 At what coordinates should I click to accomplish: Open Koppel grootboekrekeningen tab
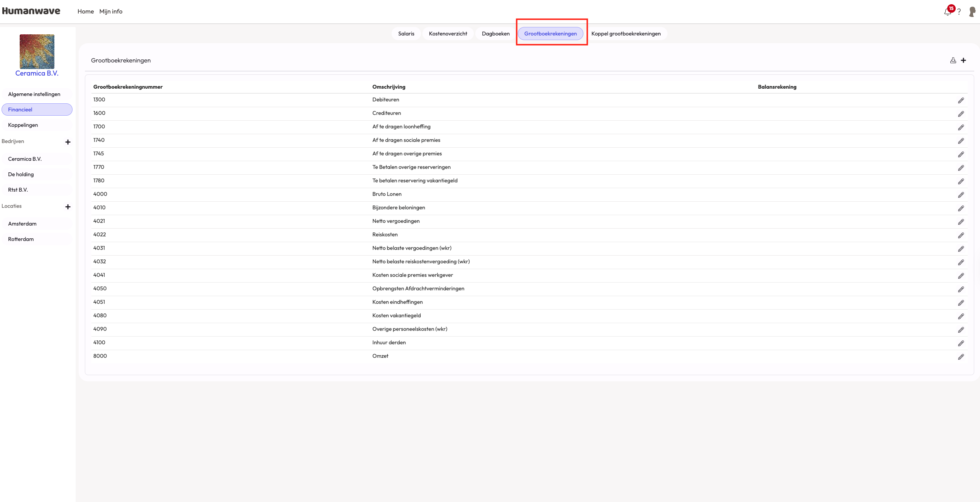coord(626,34)
